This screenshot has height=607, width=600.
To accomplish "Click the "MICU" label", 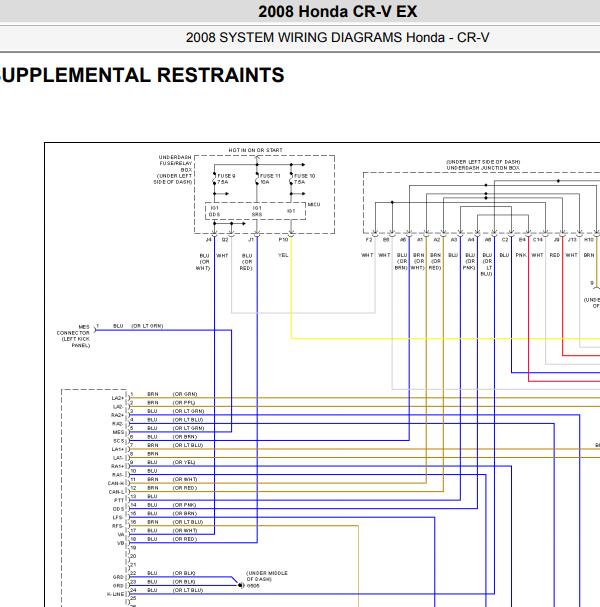I will [x=314, y=204].
